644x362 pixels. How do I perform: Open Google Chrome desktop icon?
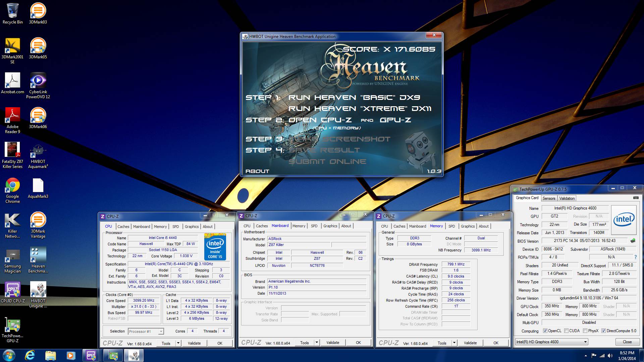point(13,190)
